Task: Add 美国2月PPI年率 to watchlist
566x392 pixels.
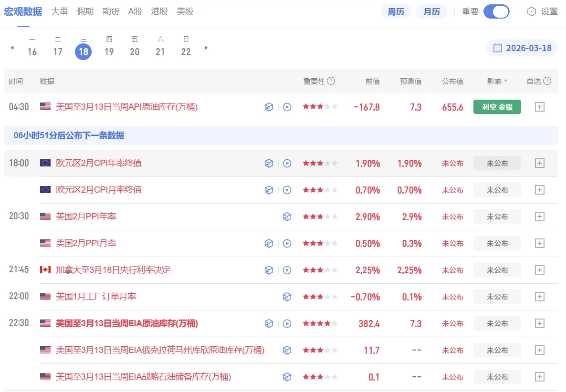Action: point(540,217)
